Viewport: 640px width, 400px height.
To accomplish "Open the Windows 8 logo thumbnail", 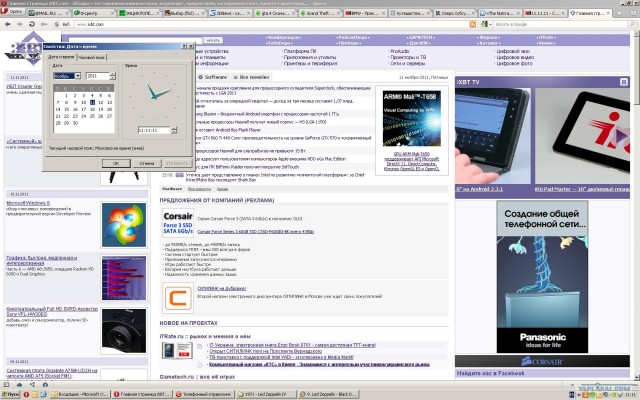I will click(x=124, y=225).
